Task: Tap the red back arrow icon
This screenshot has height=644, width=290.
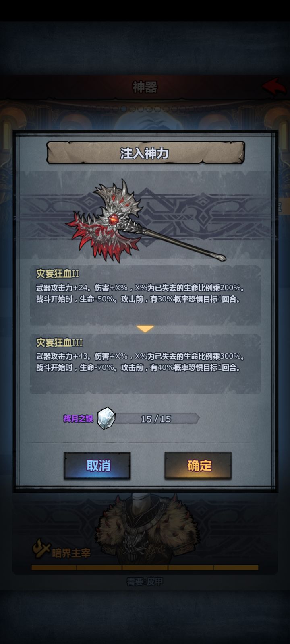Action: (x=274, y=87)
